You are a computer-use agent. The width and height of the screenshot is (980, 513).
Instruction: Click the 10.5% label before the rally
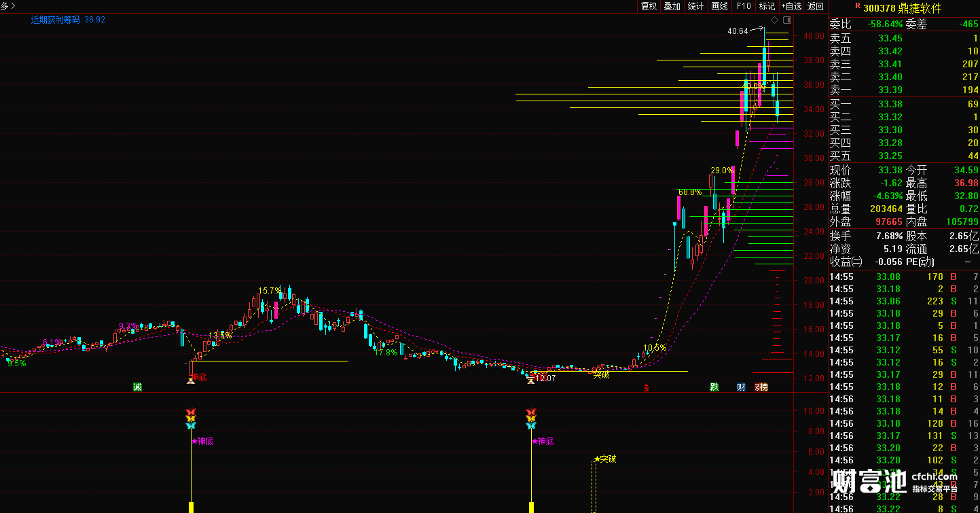click(655, 348)
